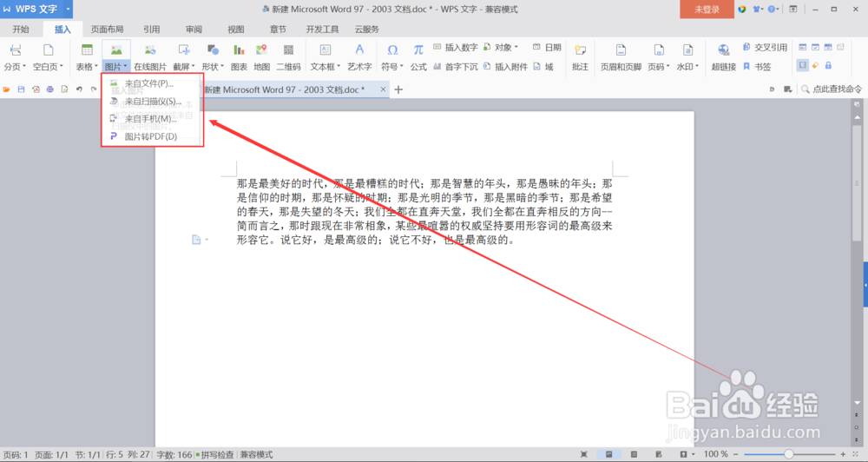Click the 交叉引用 cross-reference button
The image size is (868, 462).
click(x=765, y=48)
